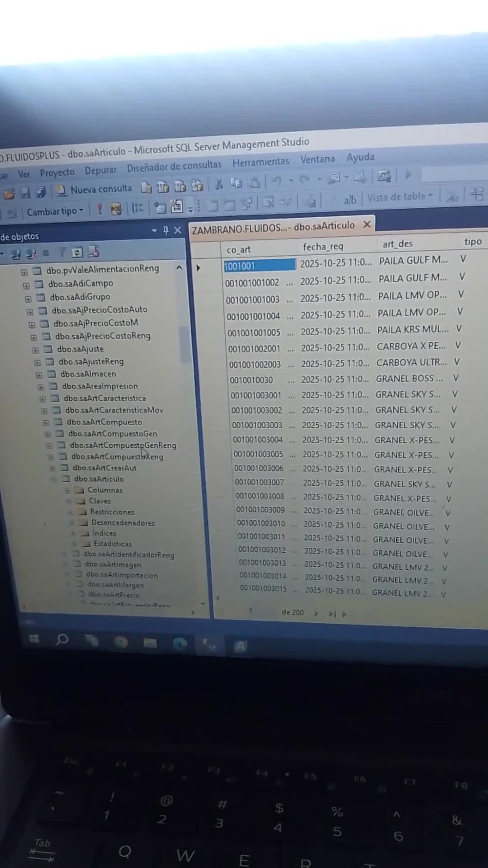This screenshot has height=868, width=488.
Task: Open the Diseñador de consultas menu
Action: click(174, 166)
